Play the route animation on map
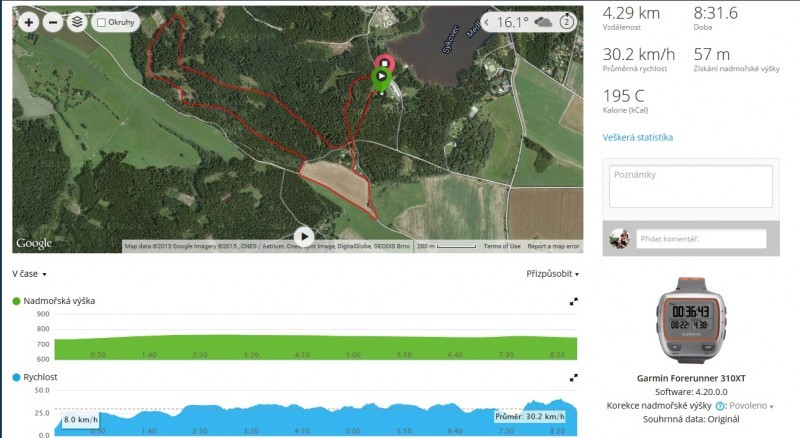The height and width of the screenshot is (438, 800). pos(304,236)
